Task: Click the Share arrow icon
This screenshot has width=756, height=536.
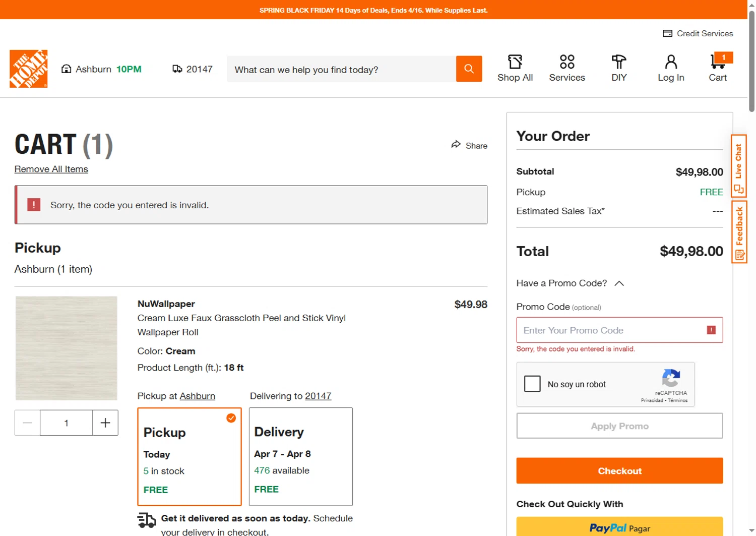Action: point(456,145)
